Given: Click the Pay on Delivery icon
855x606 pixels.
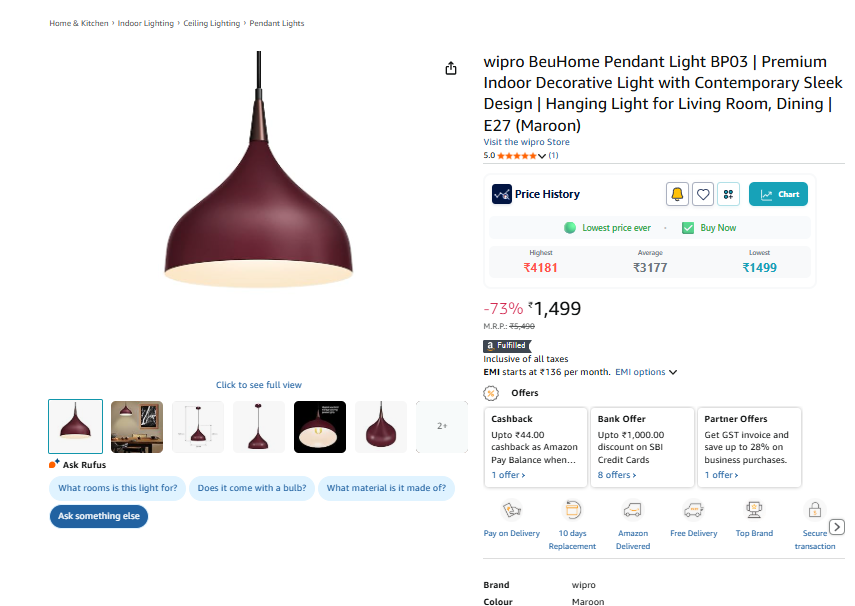Looking at the screenshot, I should [x=511, y=510].
